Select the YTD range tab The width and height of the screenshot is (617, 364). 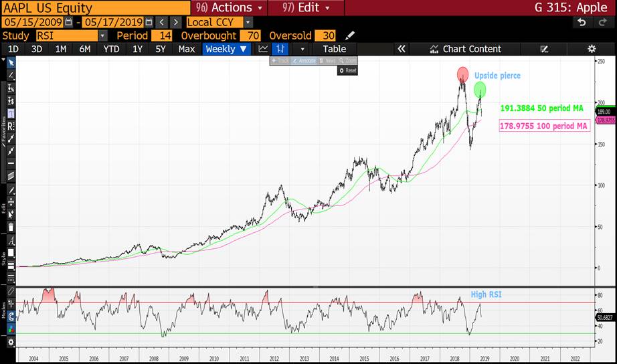click(111, 50)
